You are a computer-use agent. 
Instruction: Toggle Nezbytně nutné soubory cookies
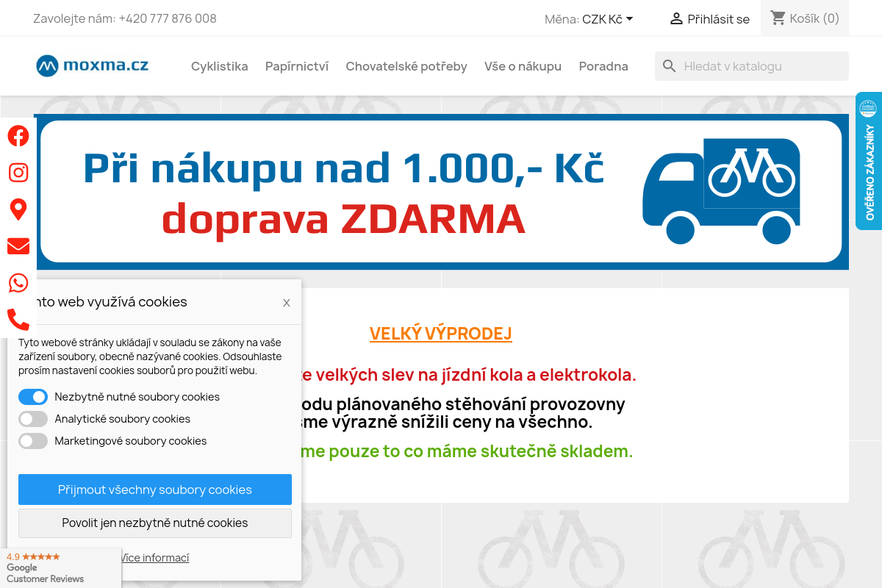(x=33, y=396)
